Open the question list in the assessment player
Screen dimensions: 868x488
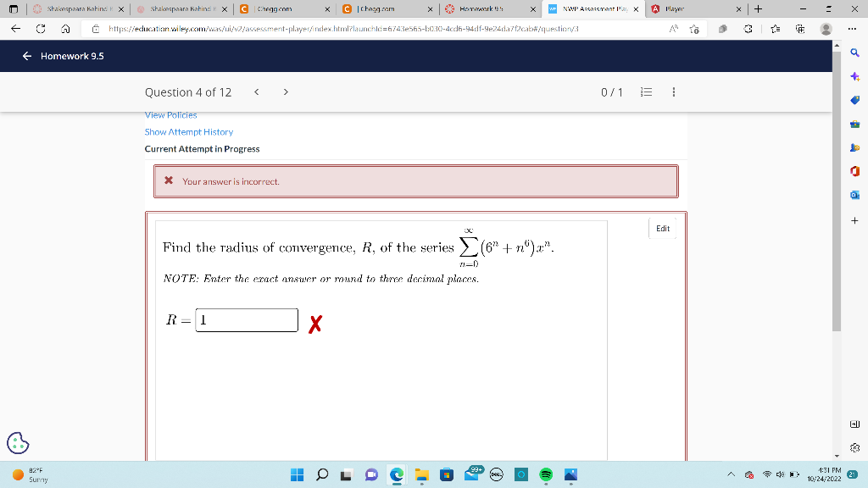[646, 91]
